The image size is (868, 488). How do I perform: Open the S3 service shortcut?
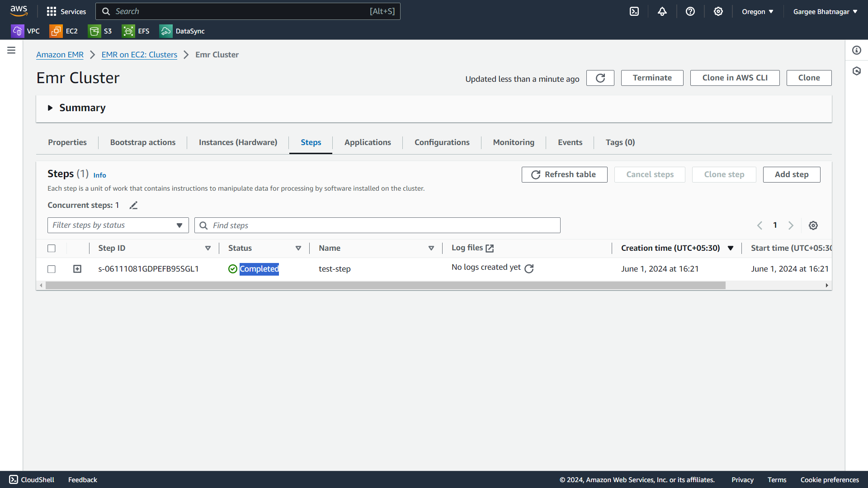(100, 31)
